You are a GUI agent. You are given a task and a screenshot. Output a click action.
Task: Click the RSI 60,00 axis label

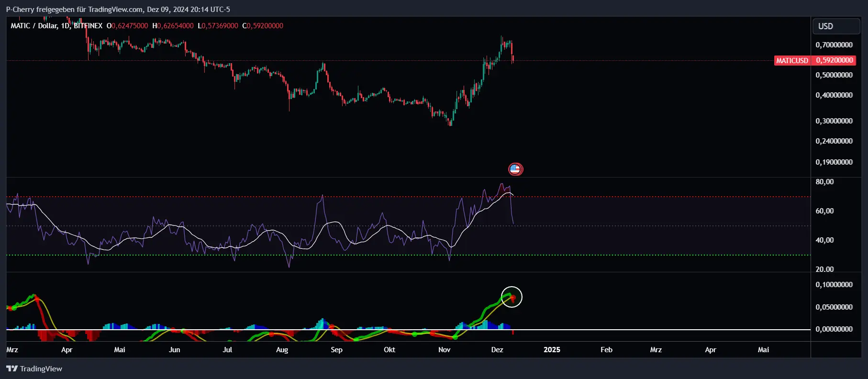point(824,211)
